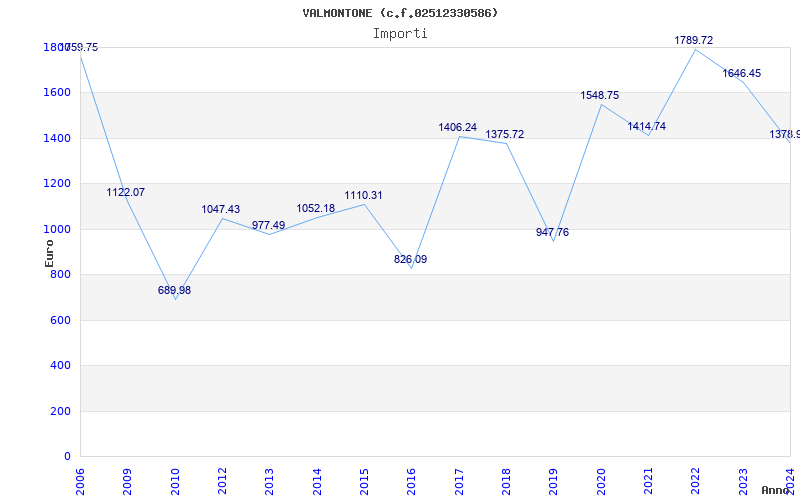Click the 977.49 value label
The width and height of the screenshot is (800, 500).
click(x=268, y=225)
